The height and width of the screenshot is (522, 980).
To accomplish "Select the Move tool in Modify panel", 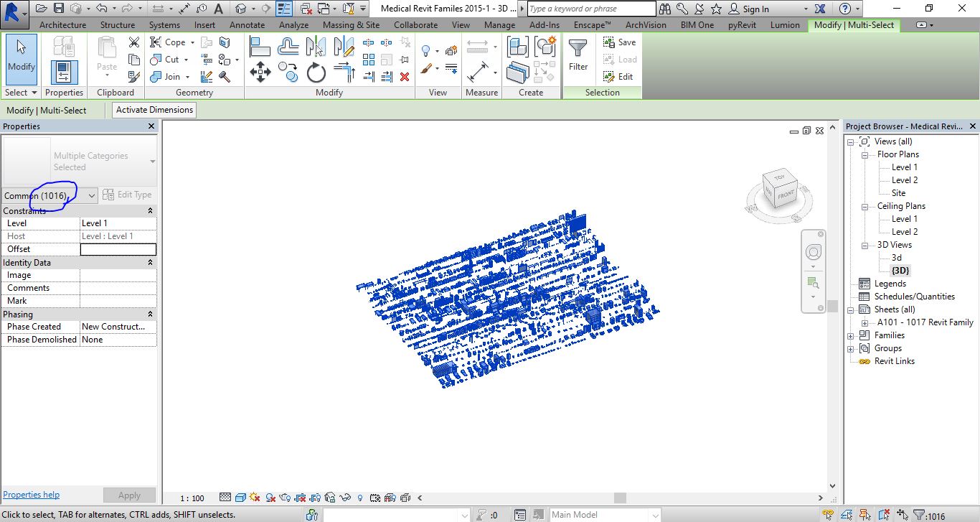I will [x=260, y=73].
